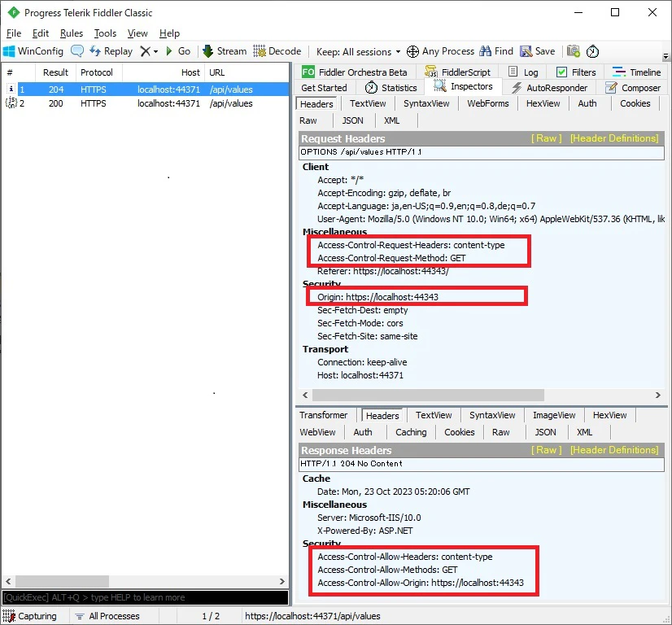Open the Timeline tab
This screenshot has height=625, width=672.
pyautogui.click(x=637, y=72)
